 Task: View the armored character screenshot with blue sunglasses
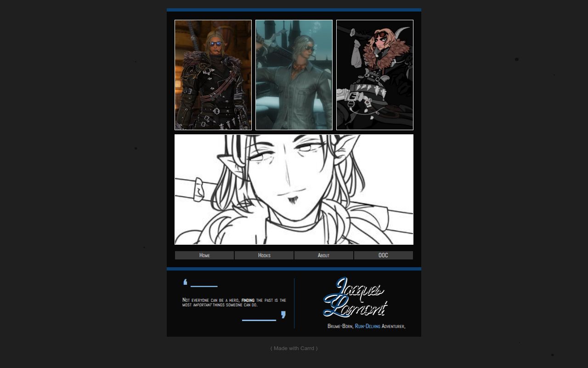(213, 75)
